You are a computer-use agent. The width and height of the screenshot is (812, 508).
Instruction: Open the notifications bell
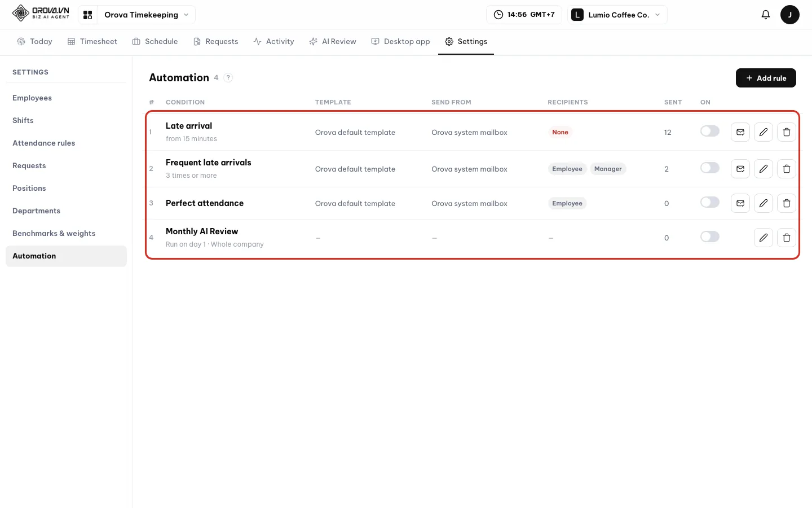[765, 15]
